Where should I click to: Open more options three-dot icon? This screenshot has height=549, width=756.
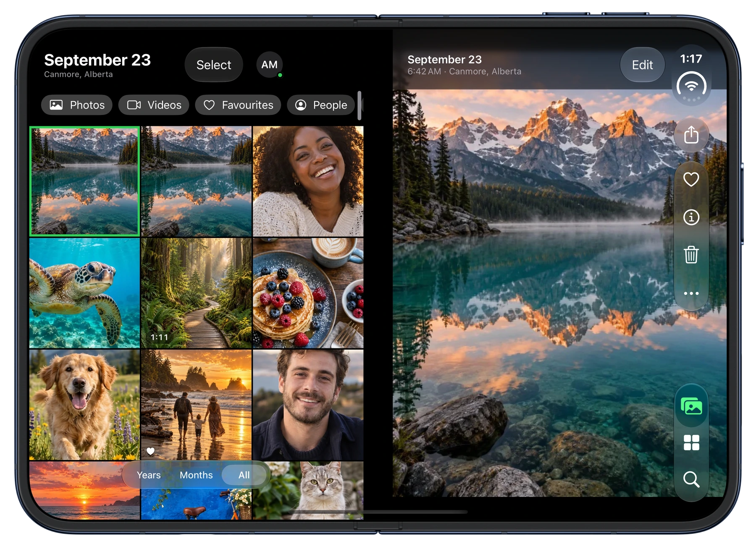click(691, 293)
